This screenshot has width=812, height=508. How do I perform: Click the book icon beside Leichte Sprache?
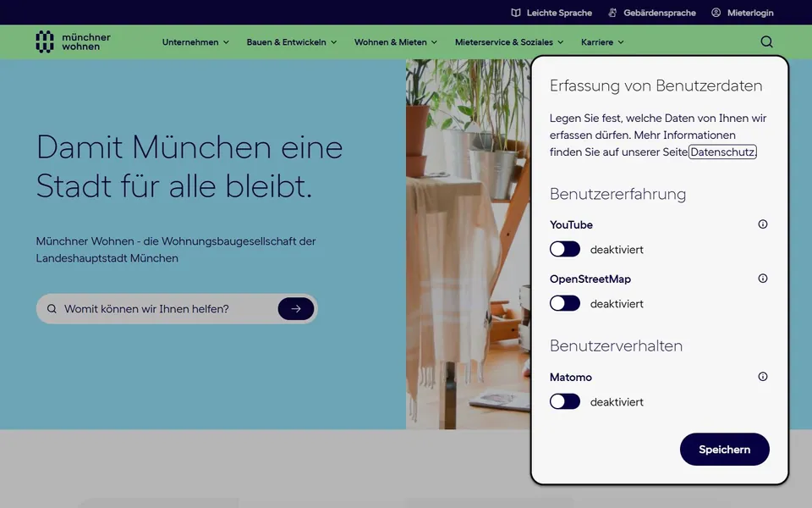click(516, 13)
